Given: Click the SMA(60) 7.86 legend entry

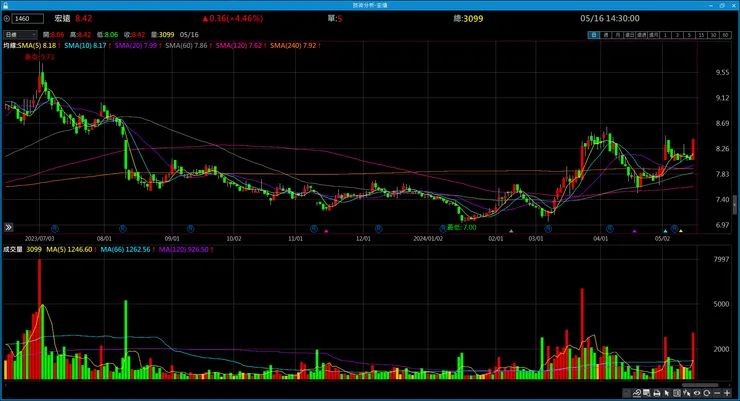Looking at the screenshot, I should (188, 45).
